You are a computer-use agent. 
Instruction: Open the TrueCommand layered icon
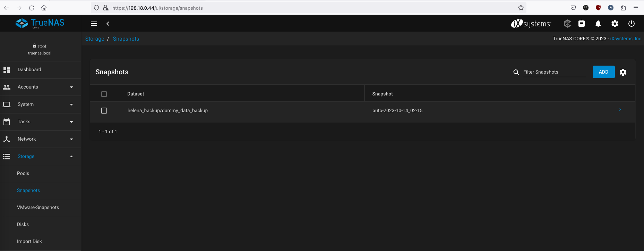coord(567,24)
